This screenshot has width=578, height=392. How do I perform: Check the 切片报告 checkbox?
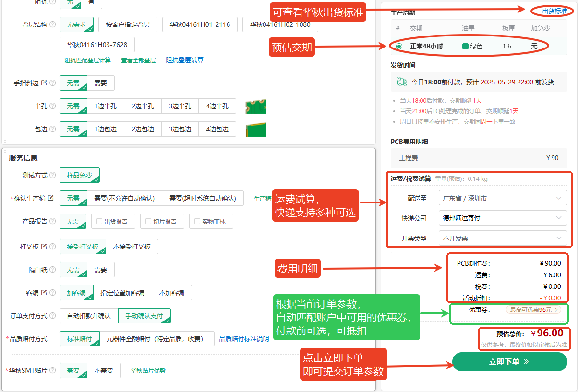[148, 222]
